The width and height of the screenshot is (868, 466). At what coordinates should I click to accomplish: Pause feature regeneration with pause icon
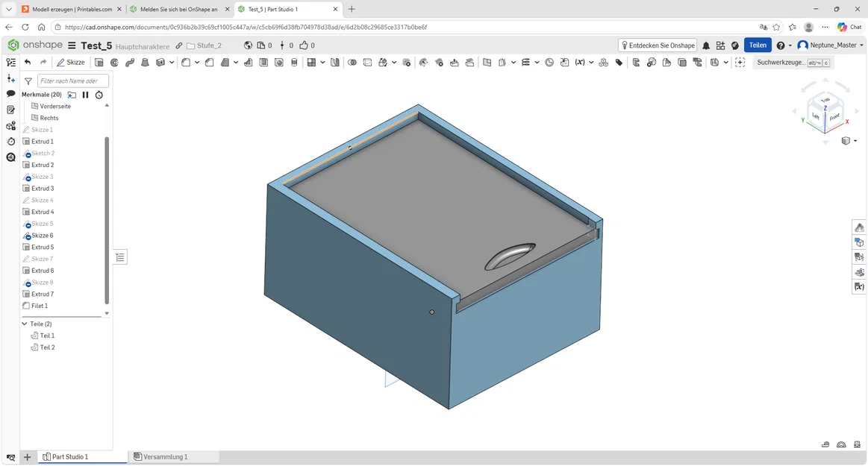point(85,95)
